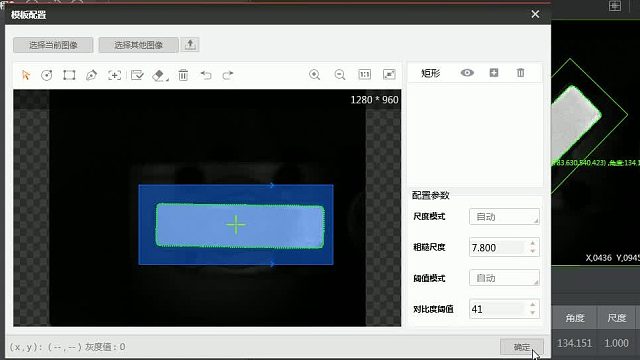Toggle visibility eye in the 矩形 panel
The image size is (640, 360).
pyautogui.click(x=467, y=73)
